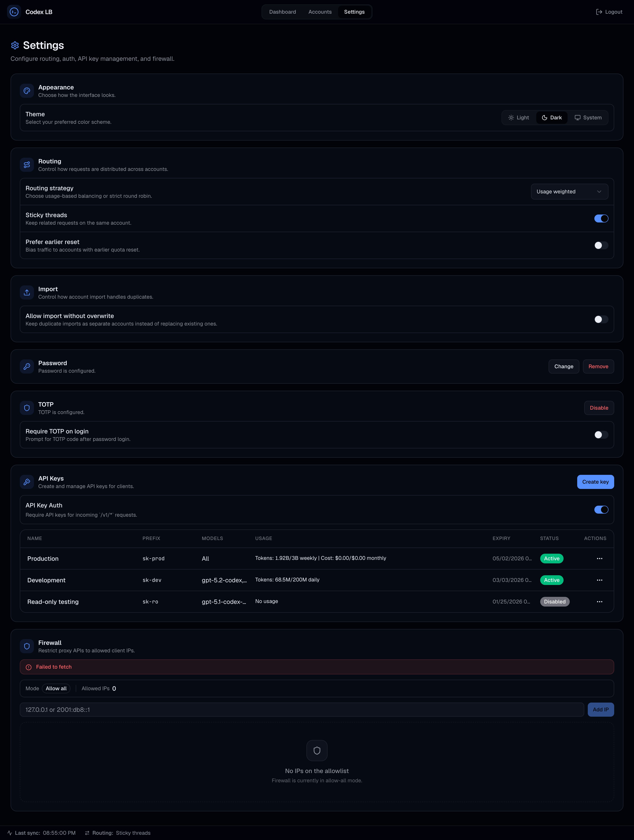The width and height of the screenshot is (634, 840).
Task: Click the TOTP shield icon
Action: pyautogui.click(x=27, y=408)
